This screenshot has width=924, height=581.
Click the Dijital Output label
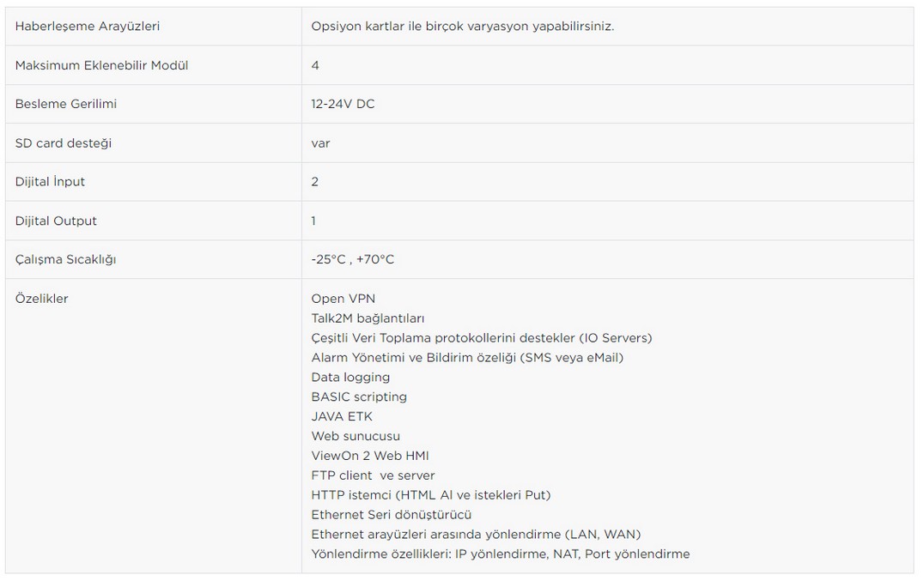(56, 221)
